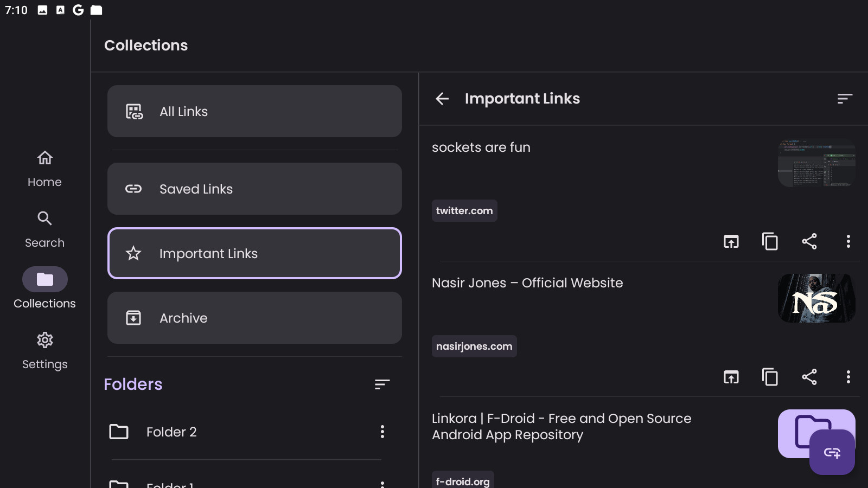Open sockets are fun link in browser
The image size is (868, 488).
click(x=731, y=241)
